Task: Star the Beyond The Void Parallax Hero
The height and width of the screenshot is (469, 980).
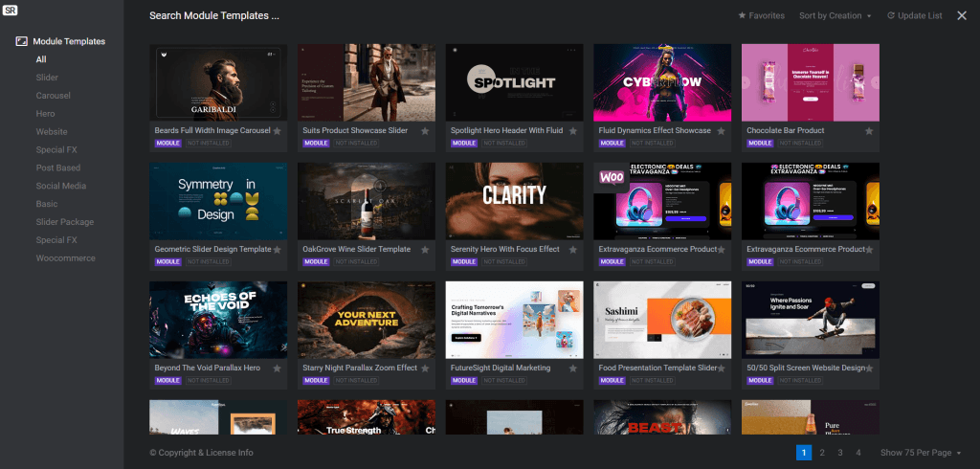Action: pyautogui.click(x=277, y=368)
